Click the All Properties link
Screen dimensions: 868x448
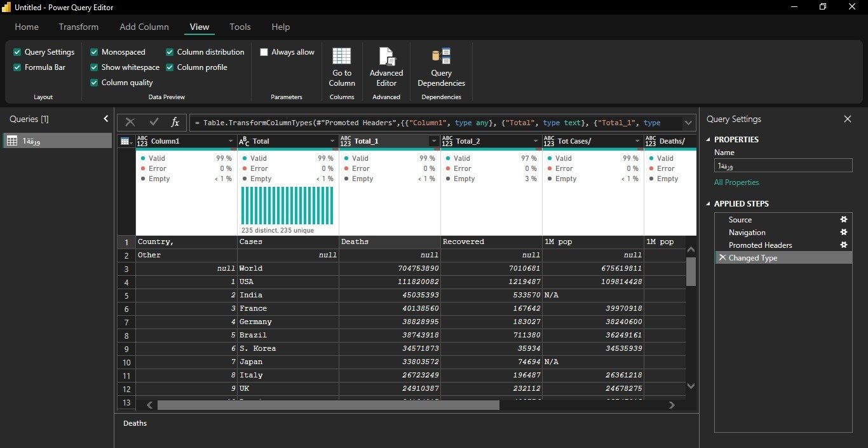click(x=736, y=182)
